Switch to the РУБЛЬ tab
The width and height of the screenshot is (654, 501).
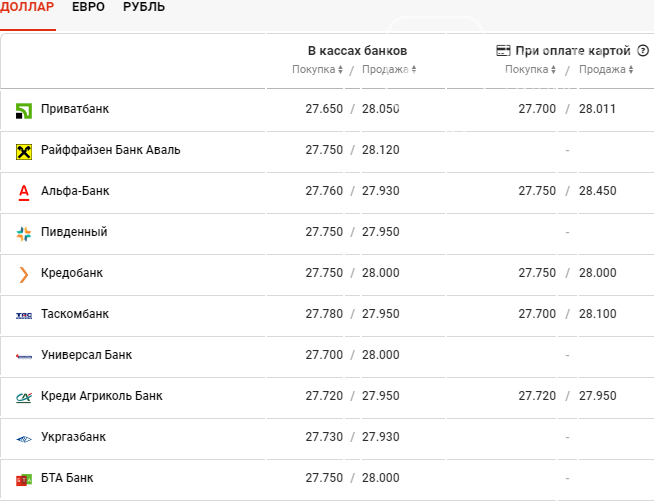point(144,7)
